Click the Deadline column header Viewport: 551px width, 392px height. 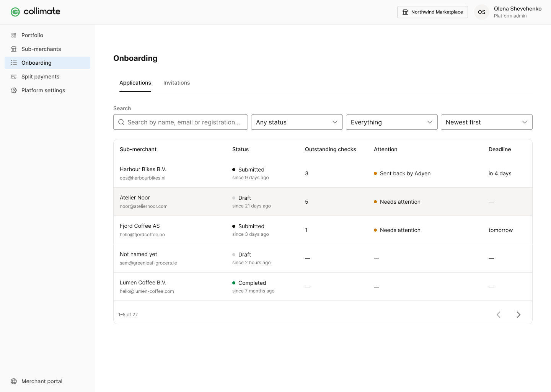click(500, 149)
